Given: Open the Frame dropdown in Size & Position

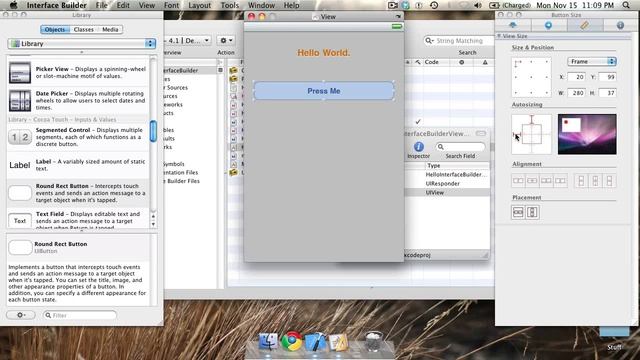Looking at the screenshot, I should coord(591,61).
